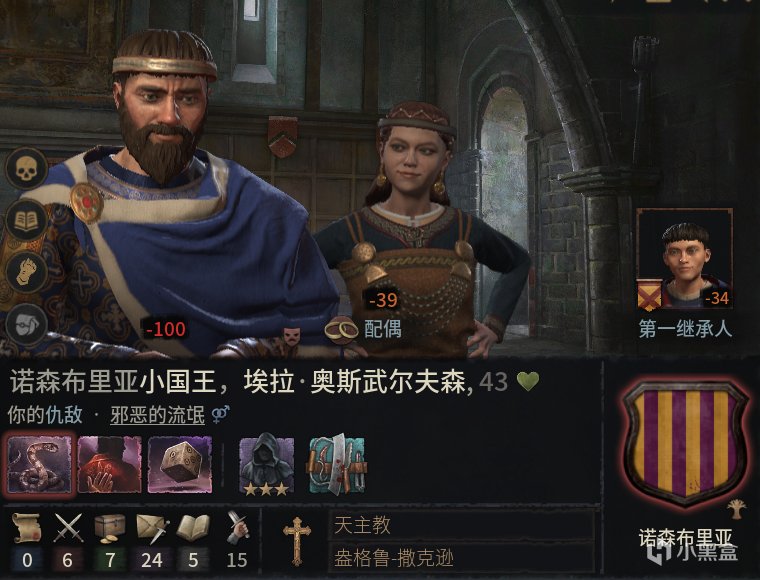This screenshot has width=760, height=580.
Task: Click the mask scheme sidebar icon
Action: click(26, 324)
